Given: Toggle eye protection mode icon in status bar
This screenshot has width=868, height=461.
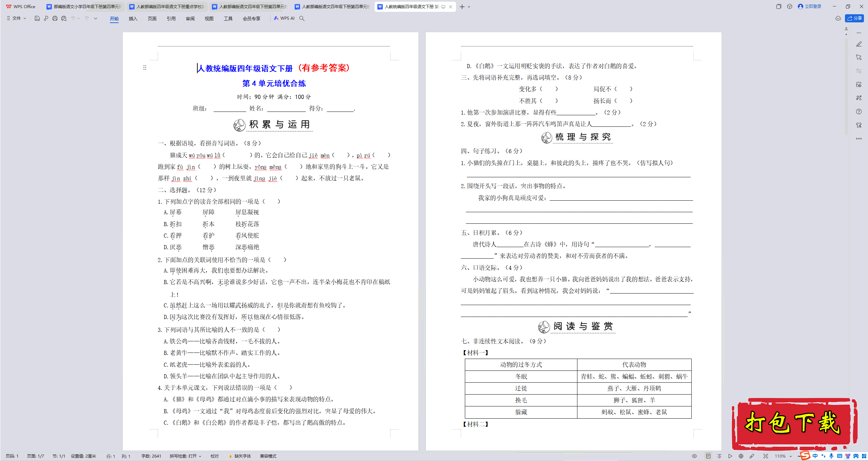Looking at the screenshot, I should (694, 456).
